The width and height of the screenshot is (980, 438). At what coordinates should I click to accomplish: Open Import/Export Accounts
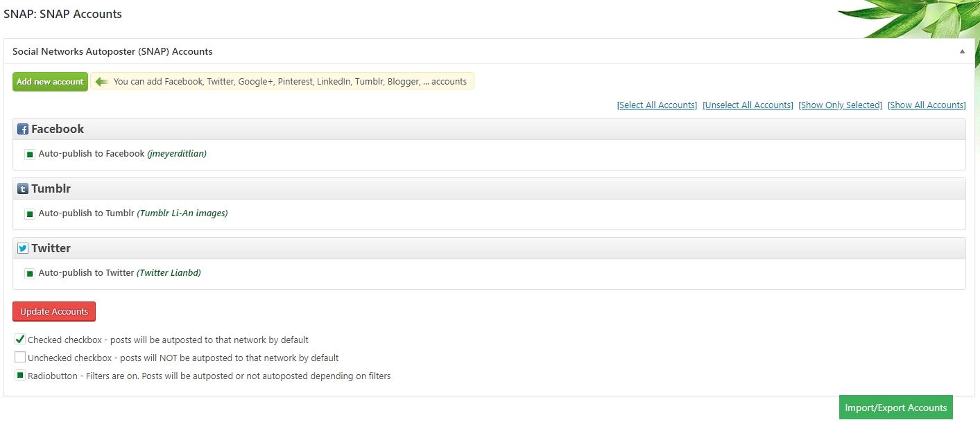click(x=895, y=408)
